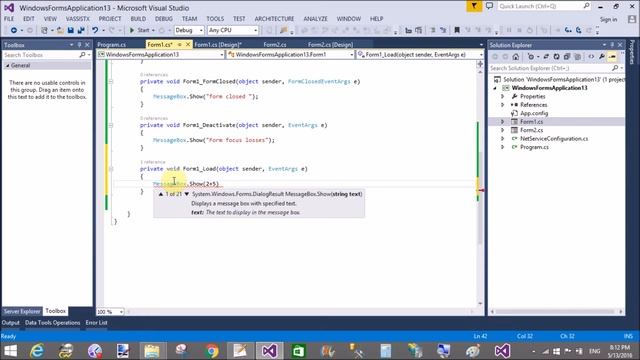Expand the Form2.cs node
Image resolution: width=640 pixels, height=360 pixels.
[502, 130]
